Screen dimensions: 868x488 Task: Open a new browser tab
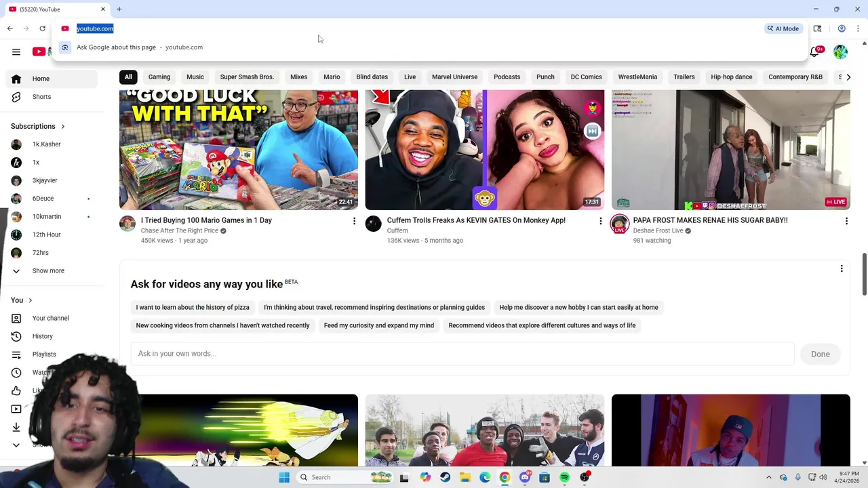pos(119,9)
